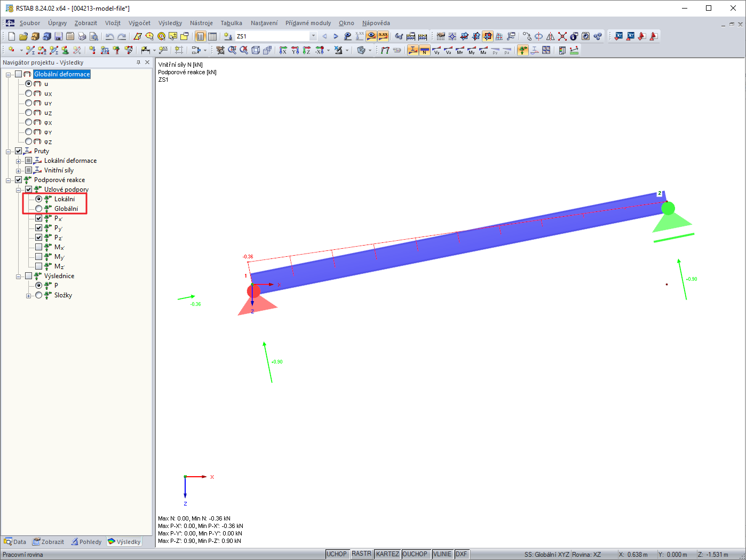Show shear force Vz diagram icon
This screenshot has width=746, height=560.
[448, 50]
